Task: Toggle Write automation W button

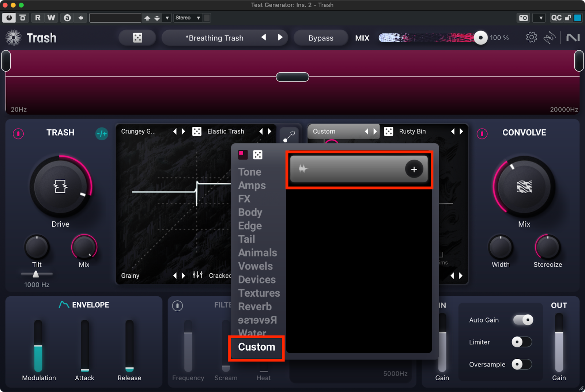Action: tap(51, 18)
